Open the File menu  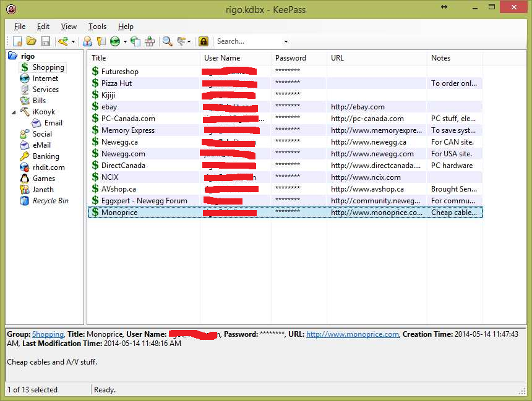pos(20,27)
